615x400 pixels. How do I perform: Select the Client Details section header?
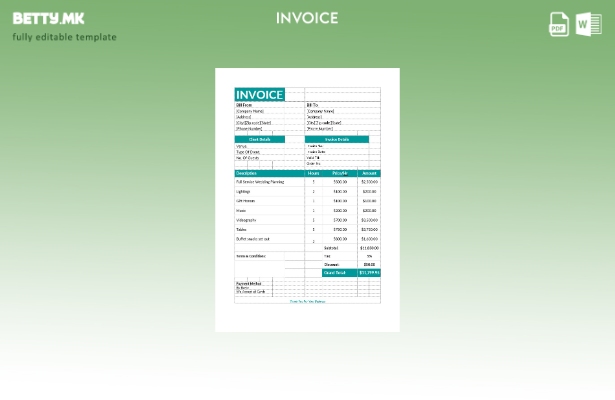tap(259, 139)
